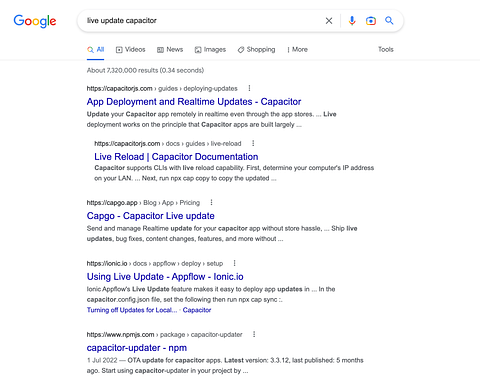Open three-dot menu next to ionic.io result

[x=234, y=263]
